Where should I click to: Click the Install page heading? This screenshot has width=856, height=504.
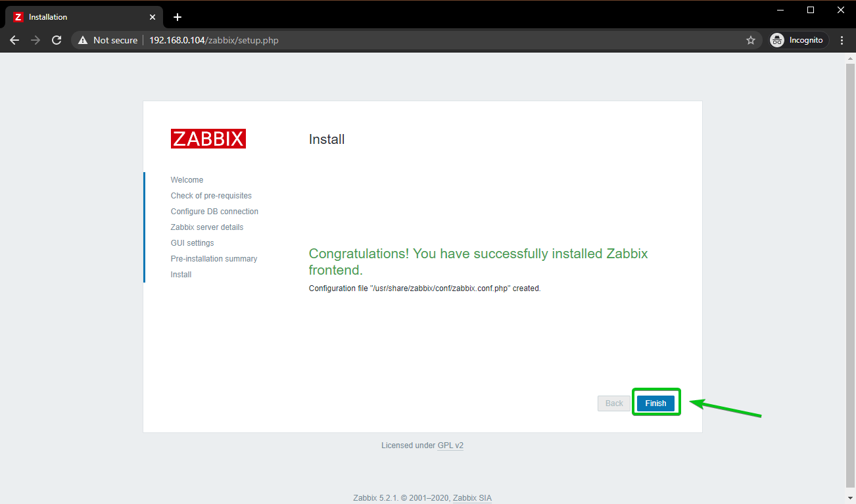coord(327,139)
